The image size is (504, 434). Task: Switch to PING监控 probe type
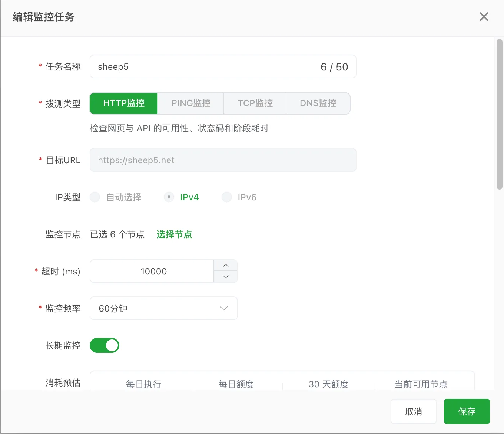click(x=191, y=103)
